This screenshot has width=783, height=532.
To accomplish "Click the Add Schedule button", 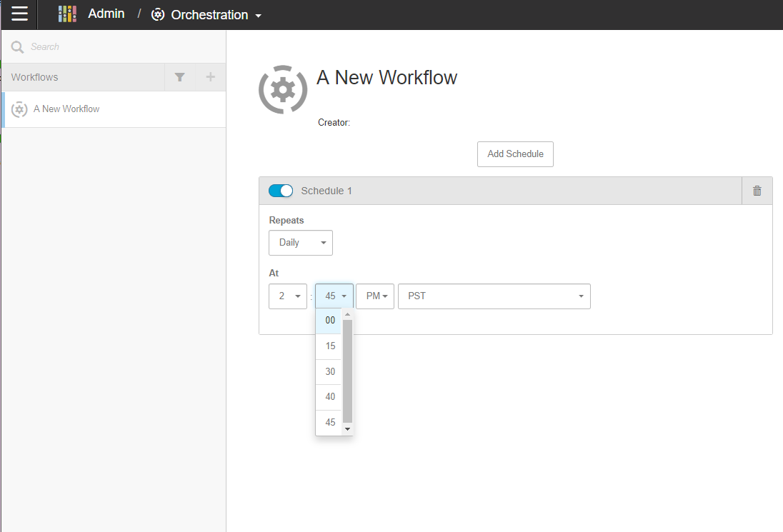I will coord(515,154).
